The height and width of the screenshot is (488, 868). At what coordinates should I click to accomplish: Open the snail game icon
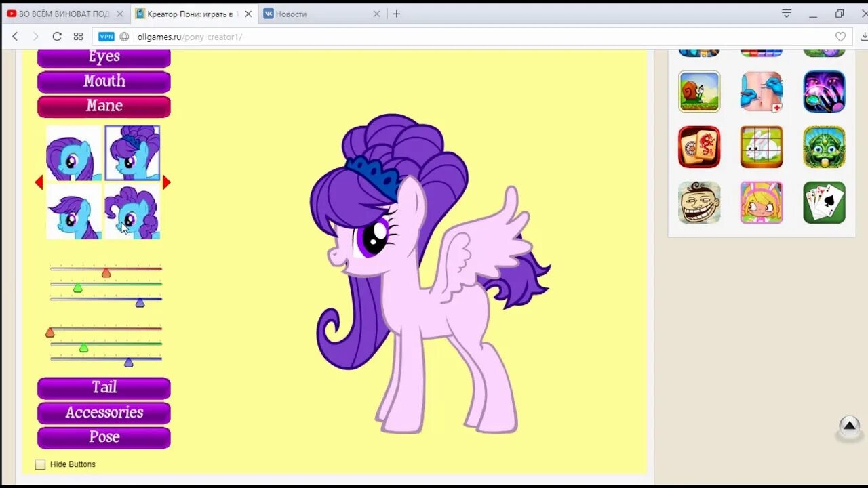click(x=699, y=91)
